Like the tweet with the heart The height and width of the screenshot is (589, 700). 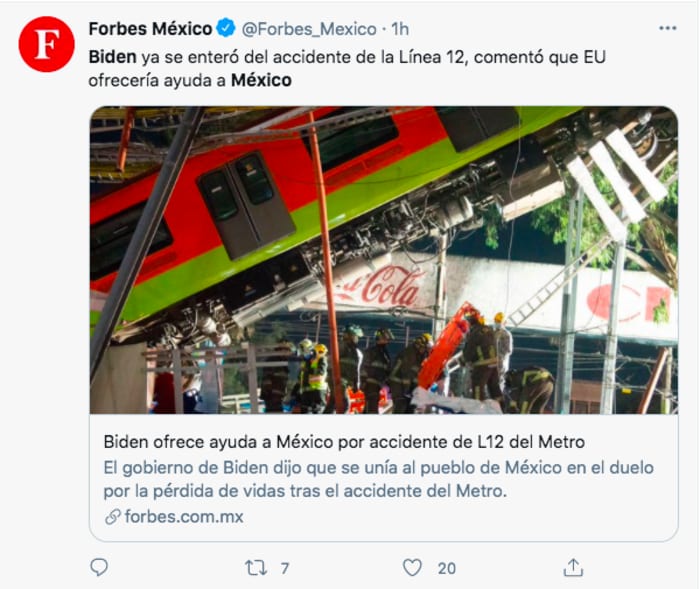[x=412, y=568]
